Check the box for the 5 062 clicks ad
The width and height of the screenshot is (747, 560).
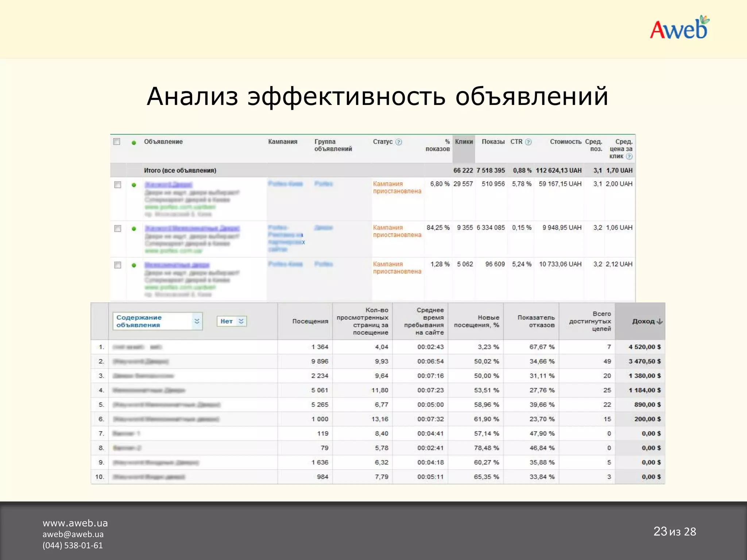point(117,265)
